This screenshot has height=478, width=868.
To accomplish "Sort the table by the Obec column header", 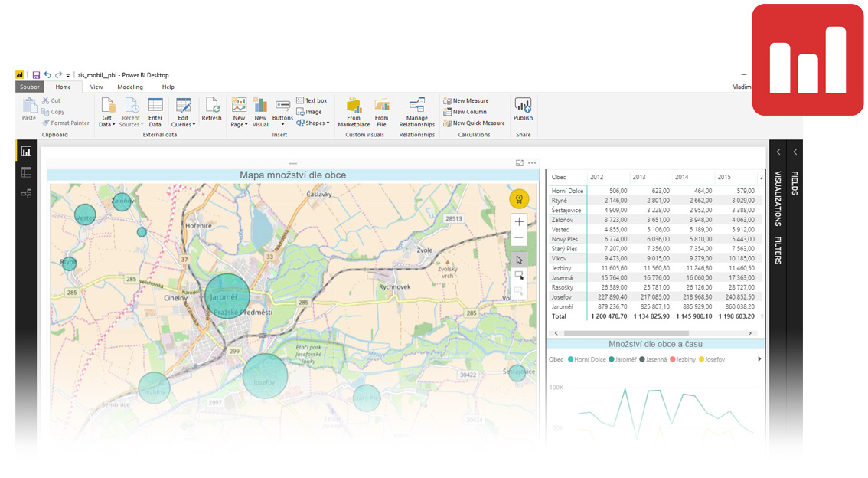I will pyautogui.click(x=559, y=177).
